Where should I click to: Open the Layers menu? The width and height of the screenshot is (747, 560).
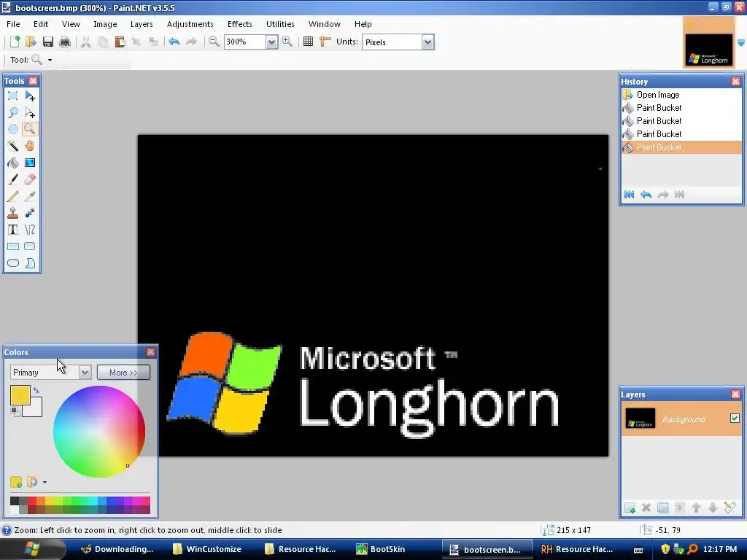pos(142,24)
